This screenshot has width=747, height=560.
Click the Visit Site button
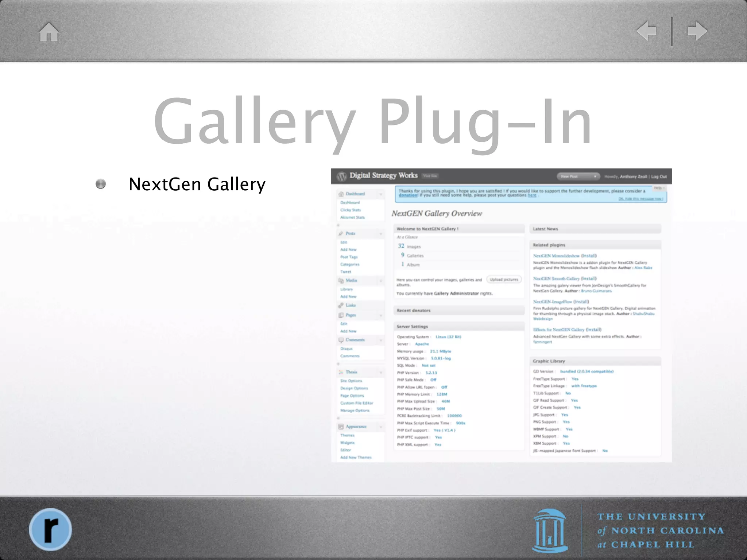tap(430, 176)
